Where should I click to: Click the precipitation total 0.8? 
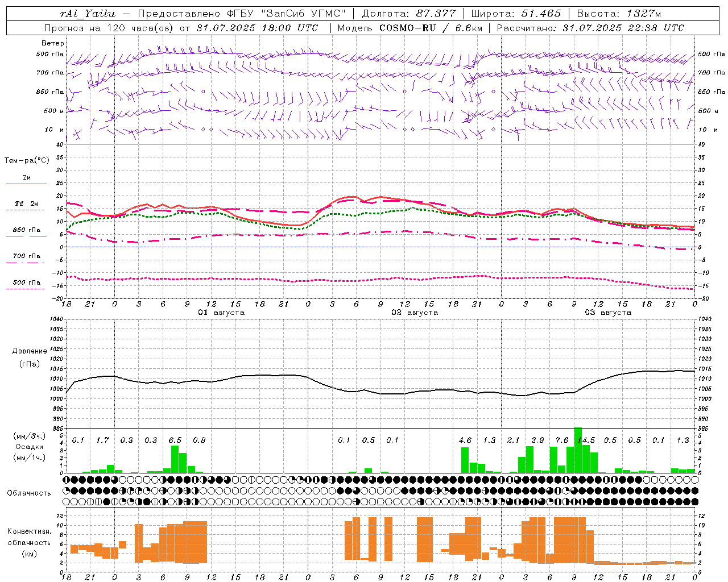point(199,440)
